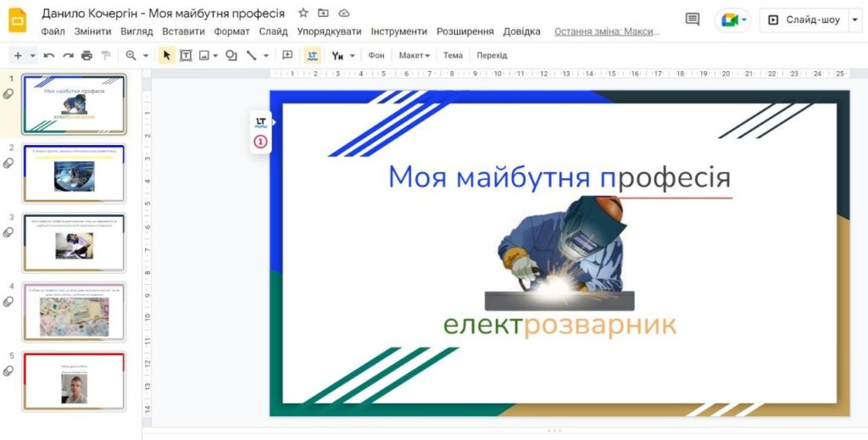Select slide 1 thumbnail

(75, 104)
